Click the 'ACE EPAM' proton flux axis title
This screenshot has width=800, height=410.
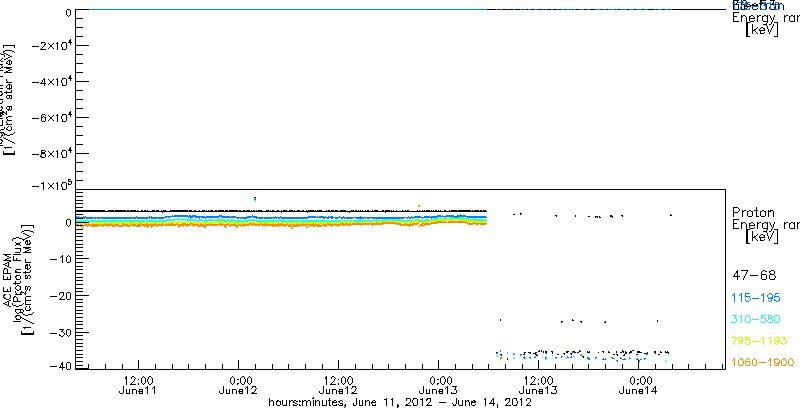(x=9, y=279)
